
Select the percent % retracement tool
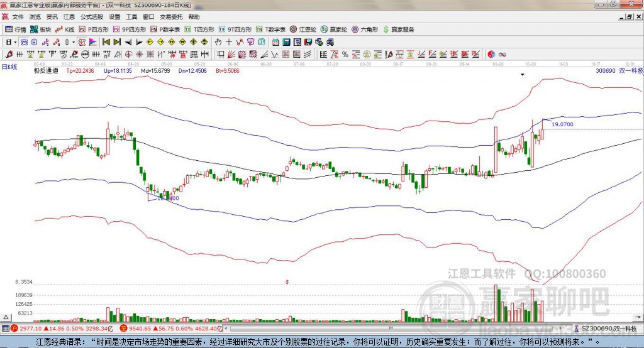(x=345, y=54)
